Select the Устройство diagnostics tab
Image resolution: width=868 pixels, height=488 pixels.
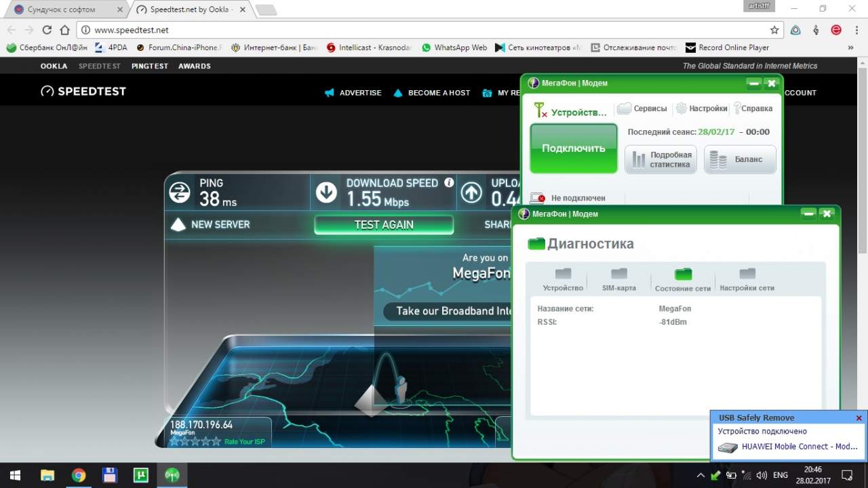coord(563,280)
